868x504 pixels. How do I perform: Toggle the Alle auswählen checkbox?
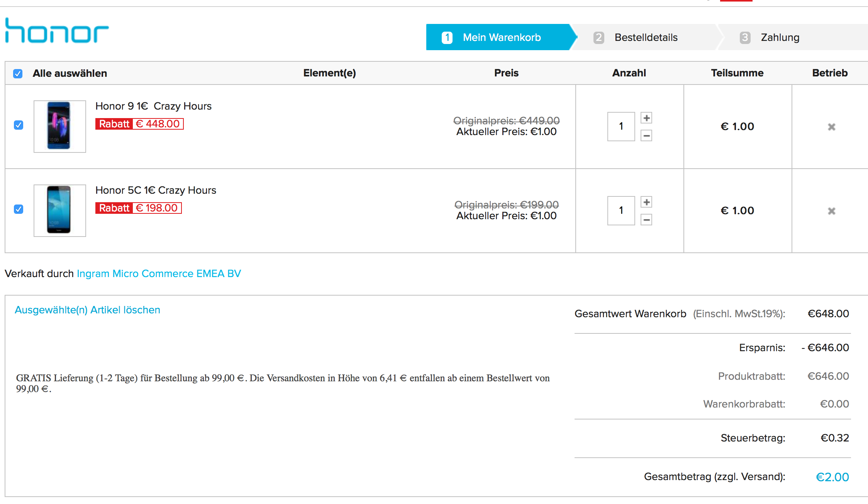coord(18,74)
